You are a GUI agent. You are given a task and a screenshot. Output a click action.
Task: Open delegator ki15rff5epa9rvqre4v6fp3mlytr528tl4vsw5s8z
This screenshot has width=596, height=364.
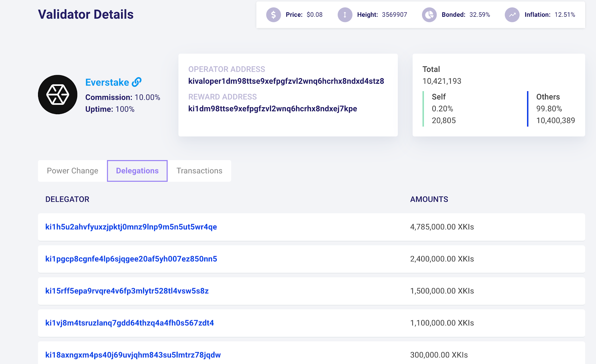(127, 291)
